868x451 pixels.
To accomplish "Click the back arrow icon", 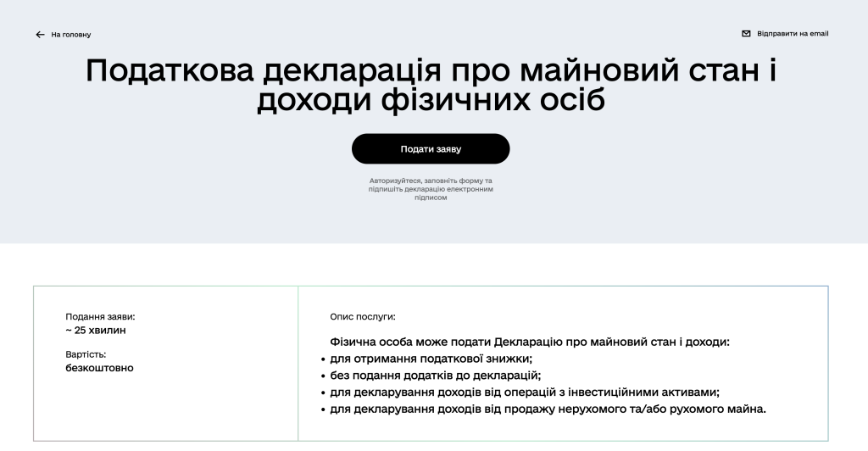I will click(x=40, y=34).
